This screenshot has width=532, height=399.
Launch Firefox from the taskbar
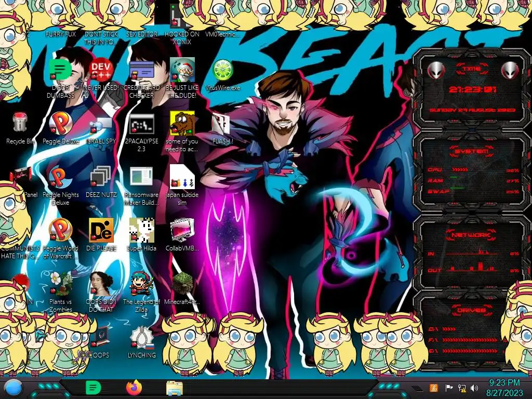click(134, 388)
